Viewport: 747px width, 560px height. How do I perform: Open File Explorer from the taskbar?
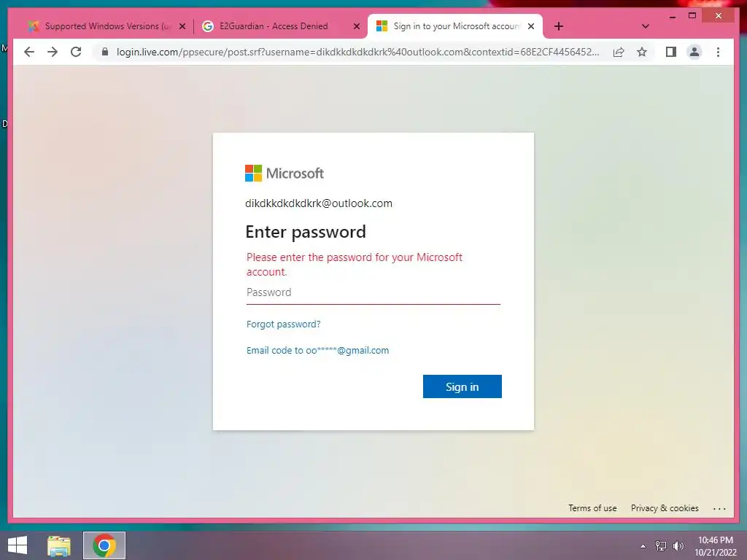[59, 545]
